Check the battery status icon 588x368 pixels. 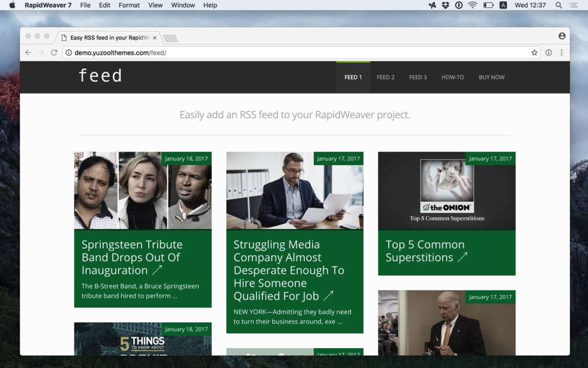tap(488, 5)
